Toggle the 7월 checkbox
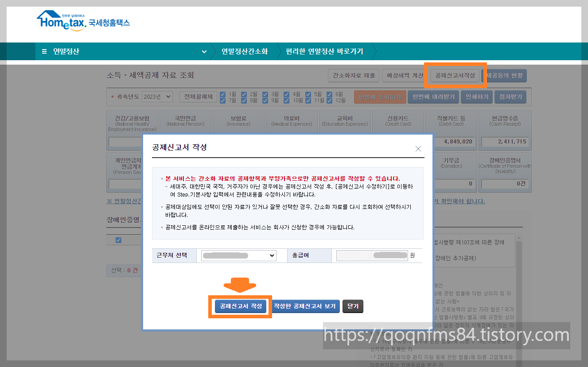This screenshot has width=588, height=367. (223, 100)
